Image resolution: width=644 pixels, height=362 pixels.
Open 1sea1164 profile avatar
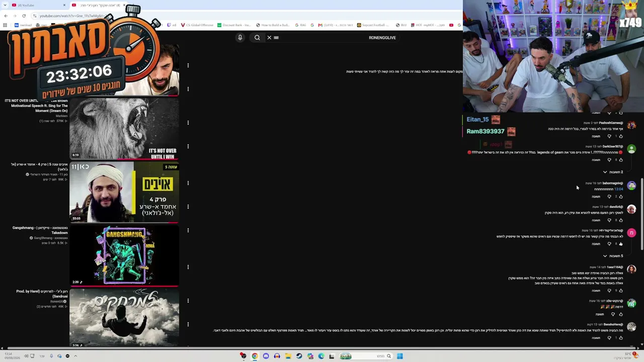[x=631, y=269]
